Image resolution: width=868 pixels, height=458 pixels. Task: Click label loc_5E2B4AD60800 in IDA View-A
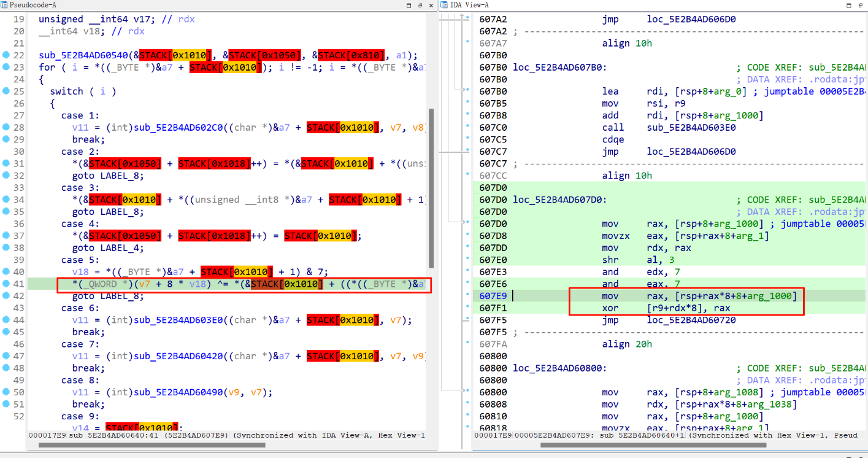click(x=559, y=368)
